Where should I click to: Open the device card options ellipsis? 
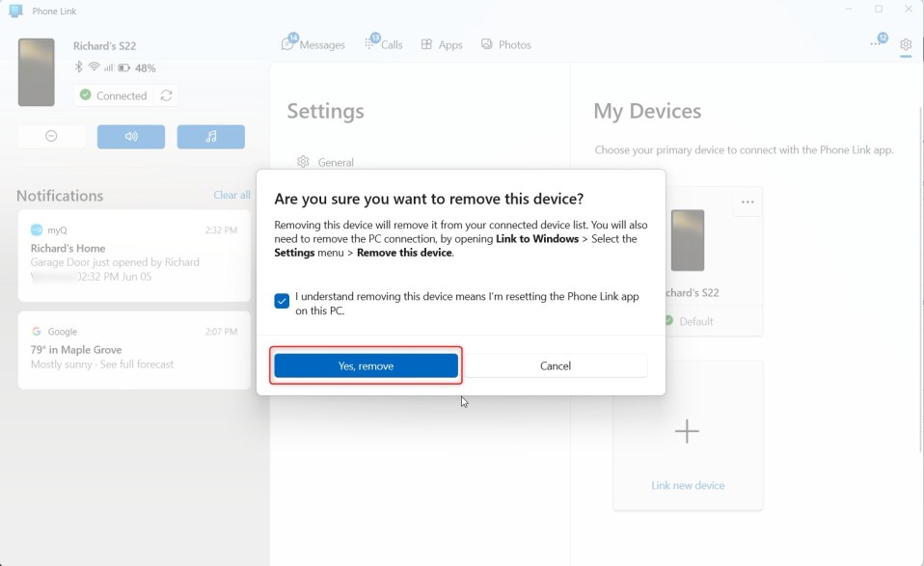tap(747, 202)
